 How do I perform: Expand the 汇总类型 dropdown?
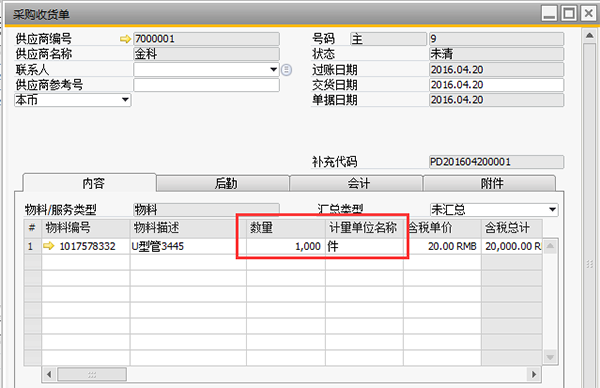[x=552, y=209]
